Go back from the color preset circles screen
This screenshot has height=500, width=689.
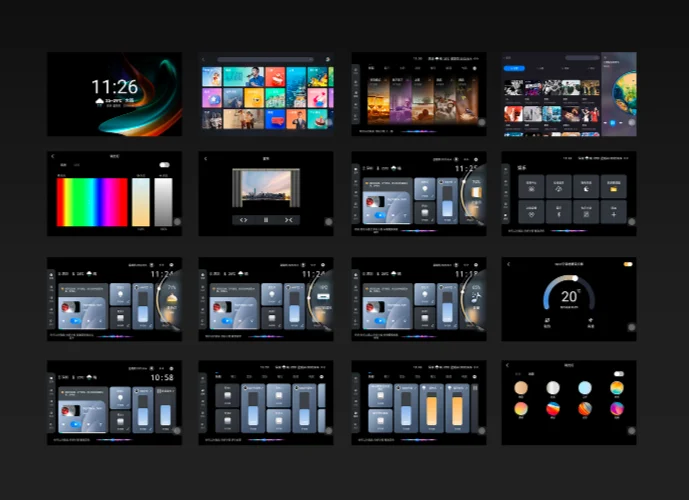507,365
